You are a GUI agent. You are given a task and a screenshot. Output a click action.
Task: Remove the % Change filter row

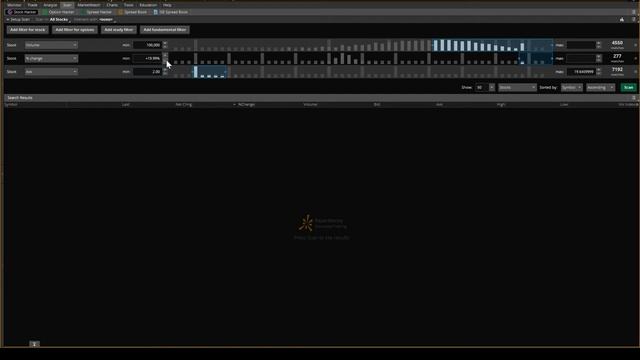coord(636,58)
